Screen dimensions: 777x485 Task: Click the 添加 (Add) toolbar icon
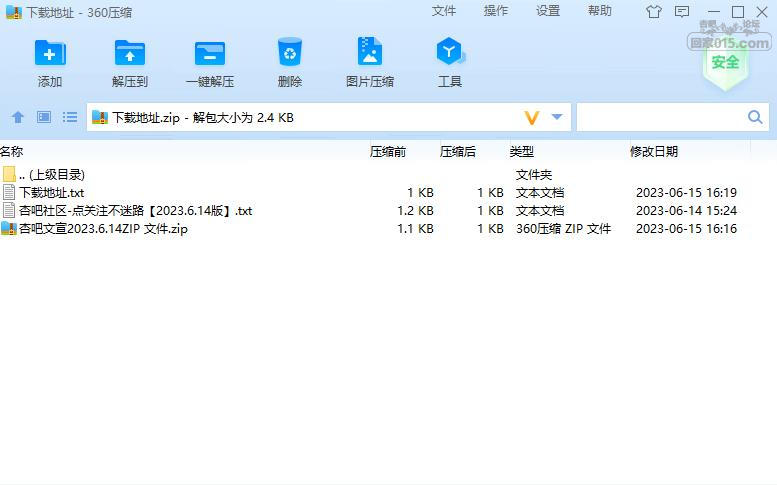point(50,52)
